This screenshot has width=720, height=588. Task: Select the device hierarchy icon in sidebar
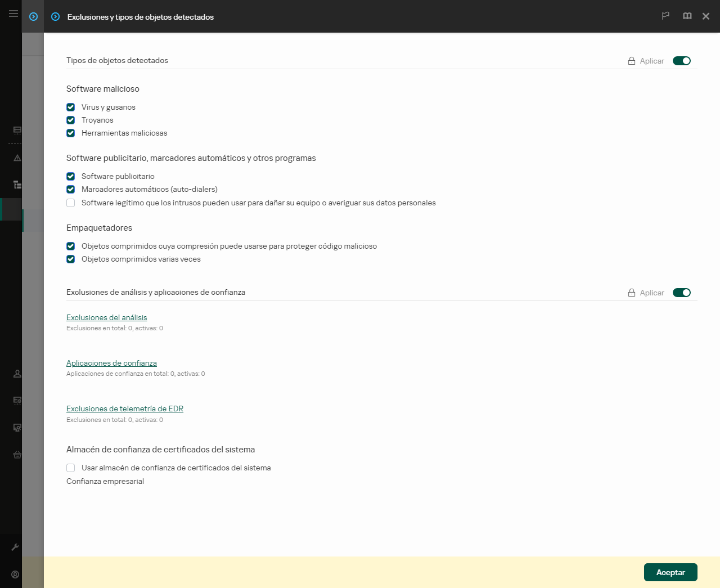pyautogui.click(x=17, y=185)
